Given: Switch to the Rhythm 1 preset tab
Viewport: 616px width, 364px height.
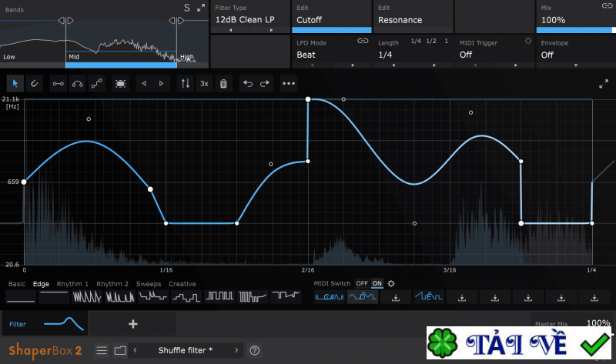Looking at the screenshot, I should [x=72, y=284].
